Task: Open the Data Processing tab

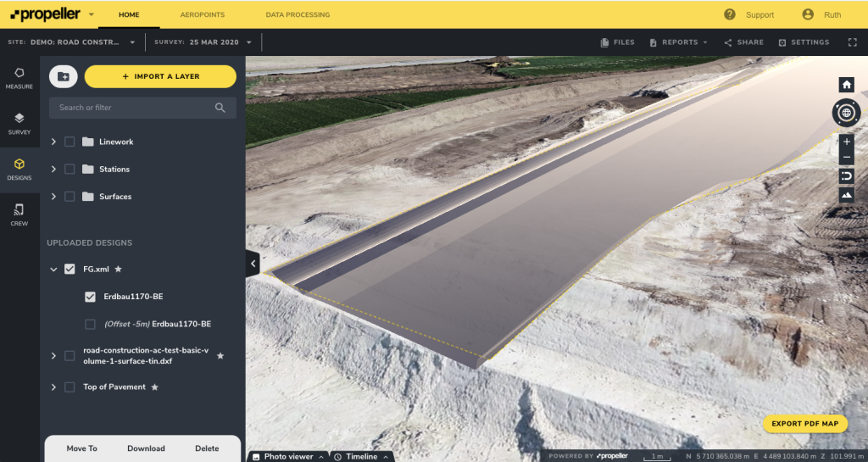Action: [x=298, y=14]
